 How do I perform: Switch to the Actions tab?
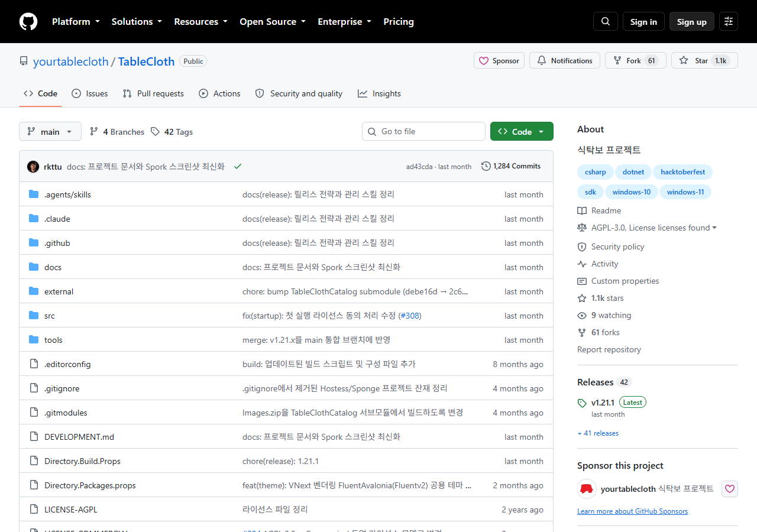[x=219, y=93]
